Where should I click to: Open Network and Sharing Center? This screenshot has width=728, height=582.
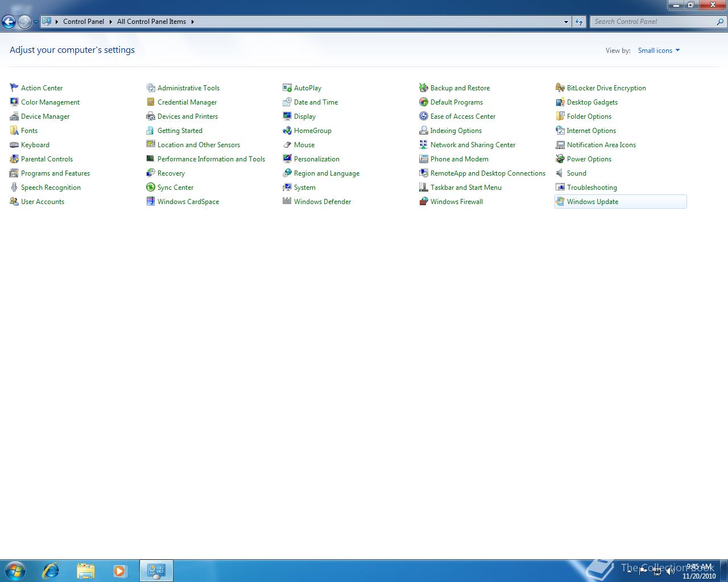point(473,145)
